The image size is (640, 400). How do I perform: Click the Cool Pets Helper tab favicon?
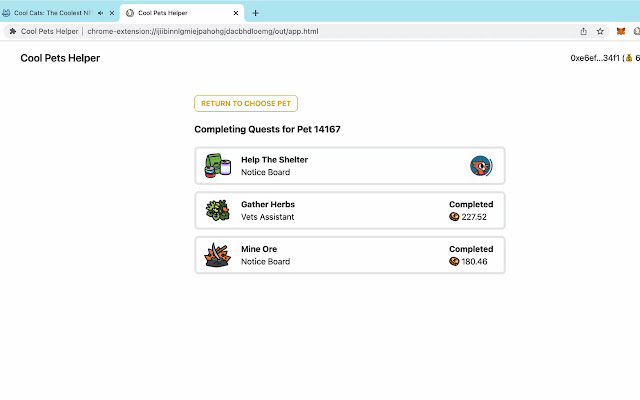(x=130, y=13)
